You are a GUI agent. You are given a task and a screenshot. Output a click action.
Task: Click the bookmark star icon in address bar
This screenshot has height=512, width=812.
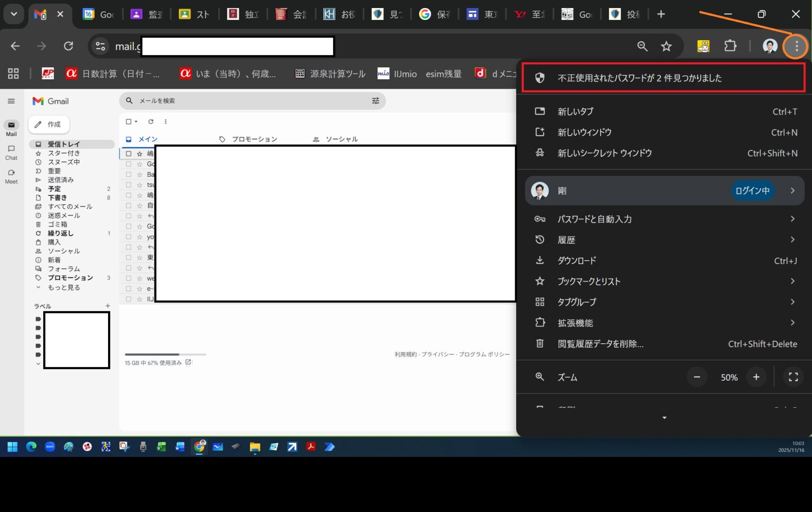666,46
